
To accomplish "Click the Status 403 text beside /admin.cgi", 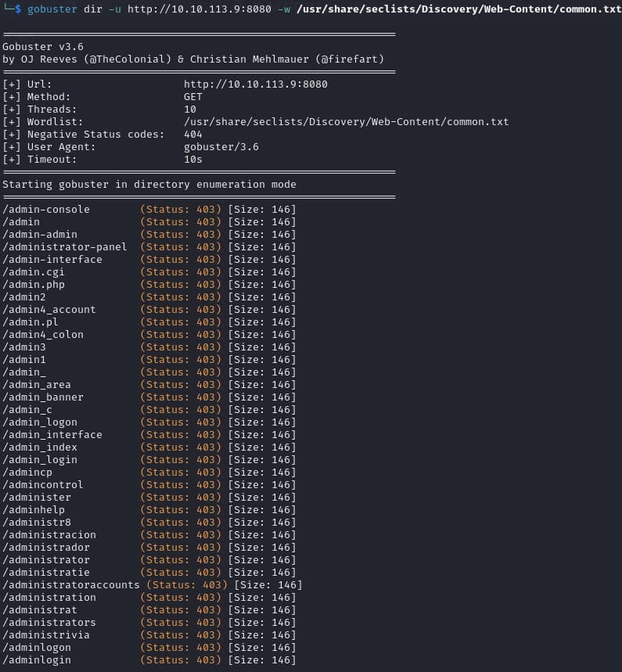I will click(181, 272).
